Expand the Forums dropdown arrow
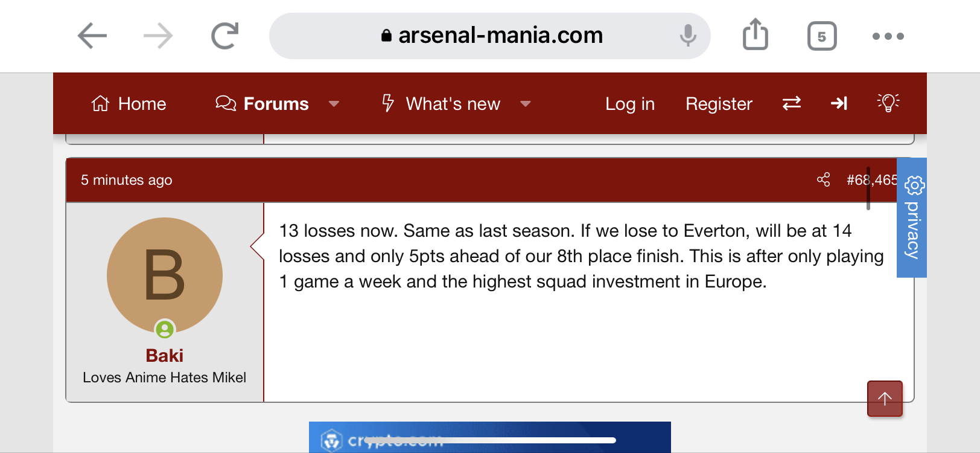 click(334, 104)
